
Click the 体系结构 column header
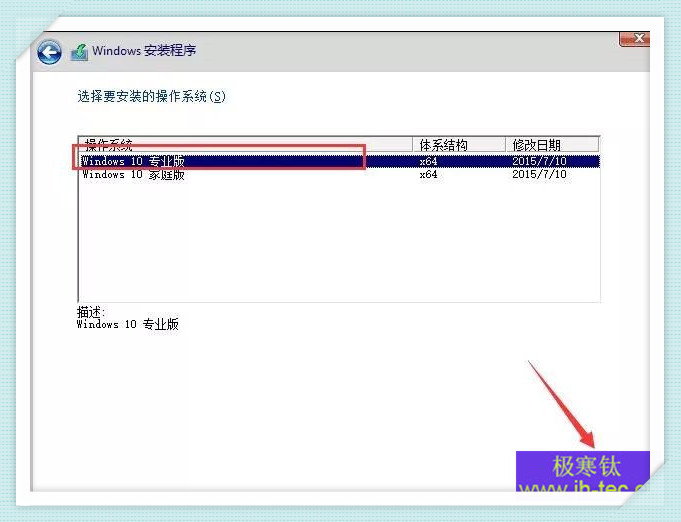coord(459,145)
